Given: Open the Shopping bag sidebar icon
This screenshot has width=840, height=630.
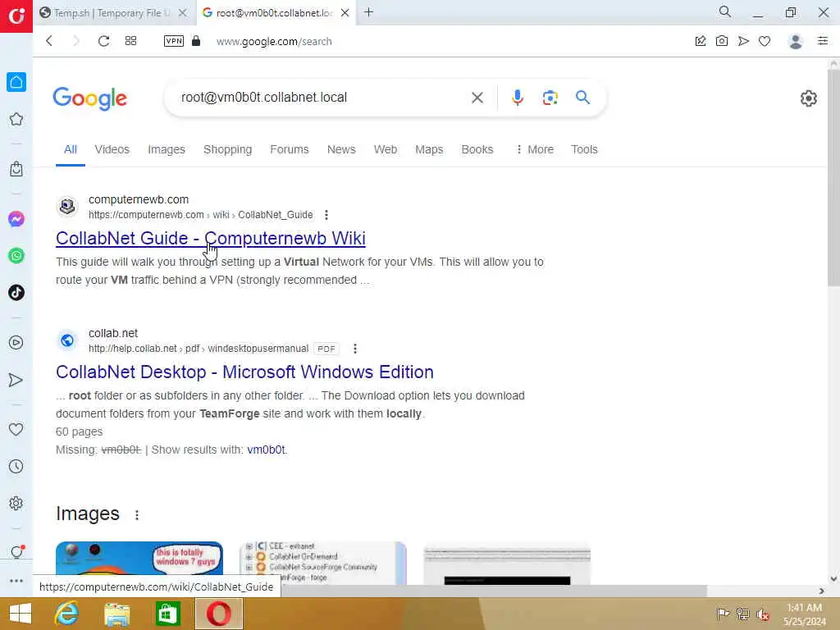Looking at the screenshot, I should (x=16, y=169).
